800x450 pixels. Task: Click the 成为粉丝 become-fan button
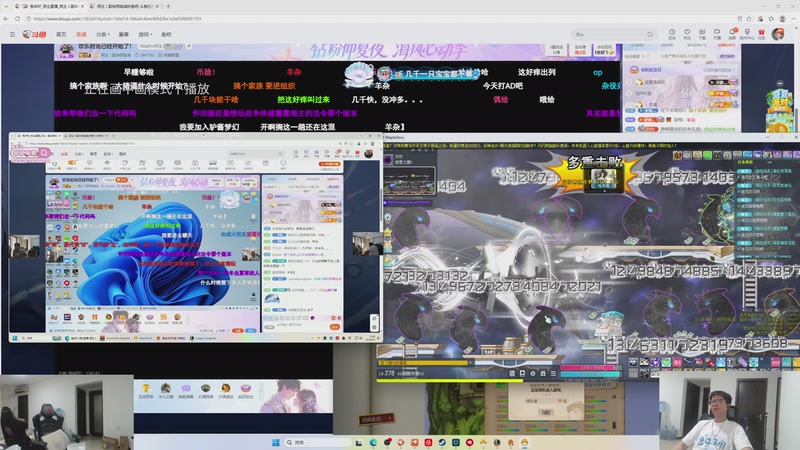coord(727,56)
